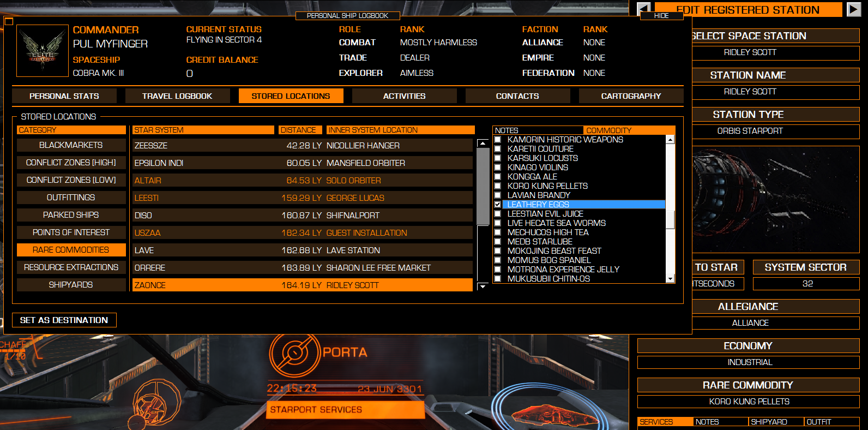Switch to the Contacts tab
Image resolution: width=868 pixels, height=430 pixels.
[517, 96]
